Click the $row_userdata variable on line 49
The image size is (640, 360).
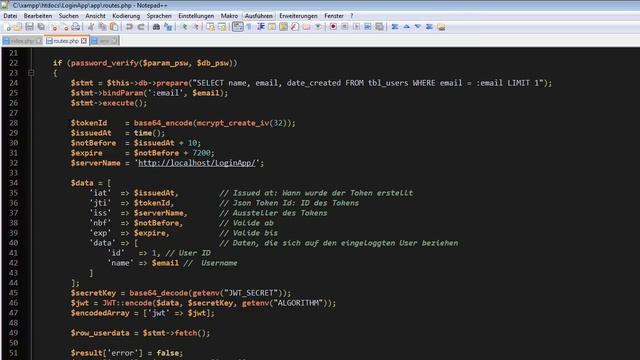tap(100, 333)
